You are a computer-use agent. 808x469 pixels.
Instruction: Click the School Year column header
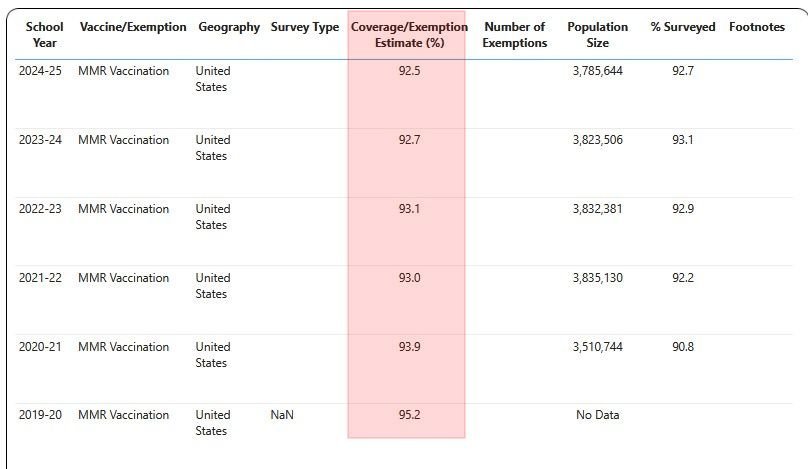point(44,35)
